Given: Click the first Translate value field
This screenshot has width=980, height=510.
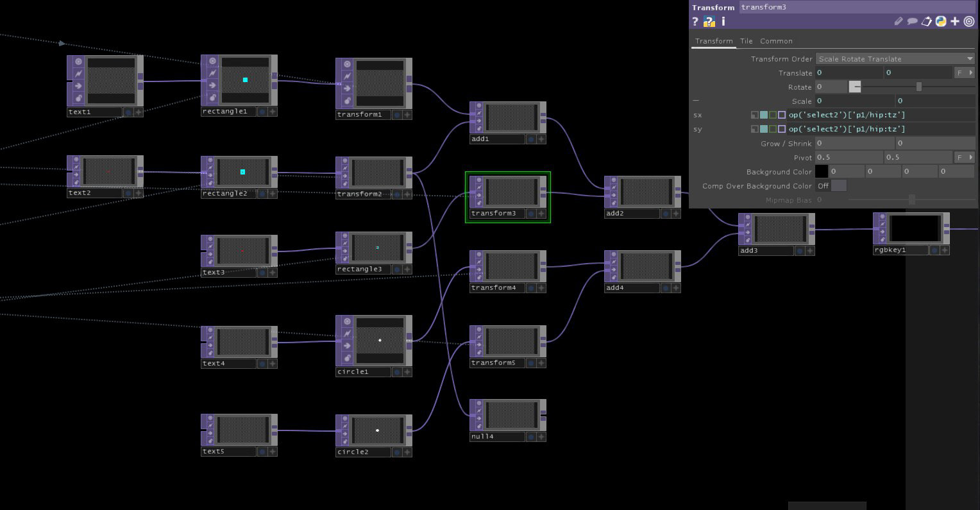Looking at the screenshot, I should (x=849, y=73).
